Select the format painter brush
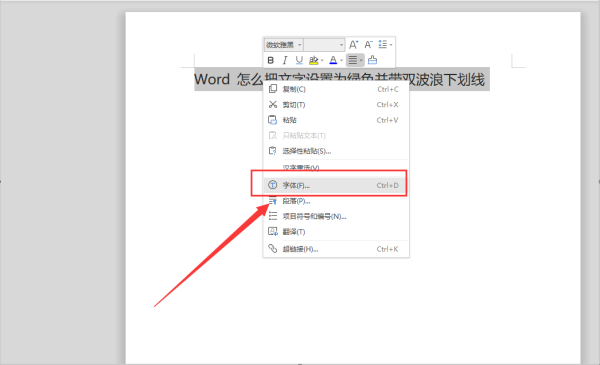Screen dimensions: 600x365 (372, 60)
